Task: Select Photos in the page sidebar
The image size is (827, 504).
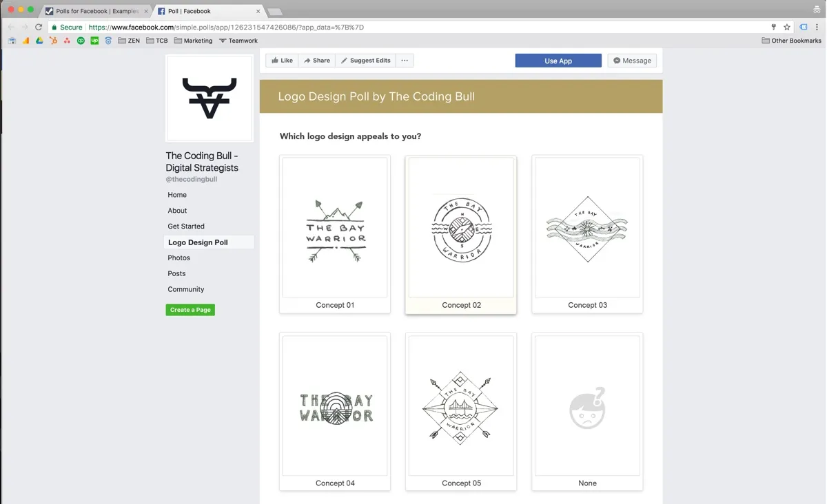Action: 179,258
